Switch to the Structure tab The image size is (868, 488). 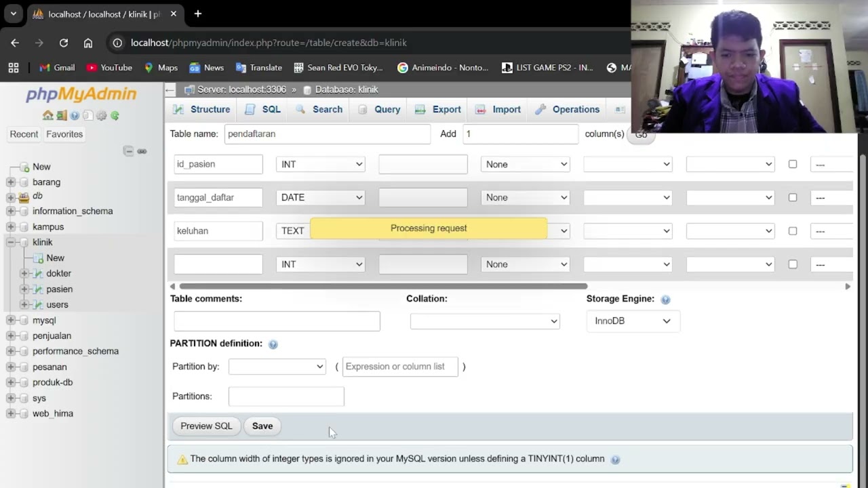pyautogui.click(x=201, y=109)
